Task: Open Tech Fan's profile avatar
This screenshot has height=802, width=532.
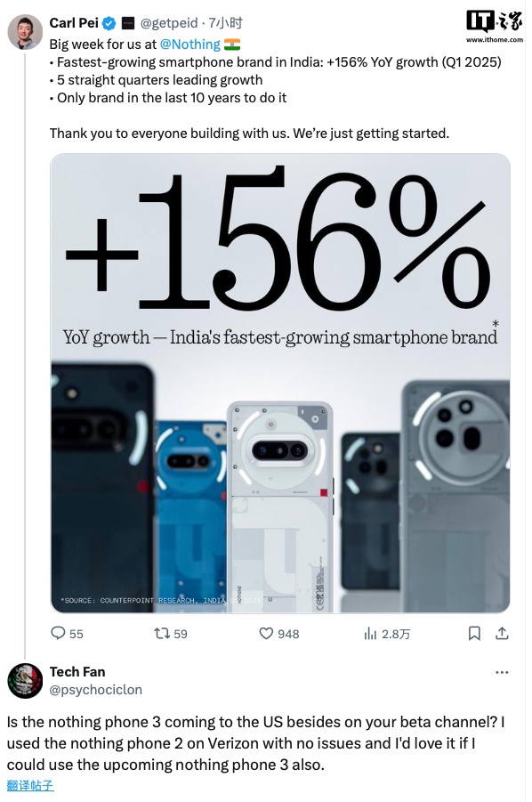Action: [x=25, y=681]
